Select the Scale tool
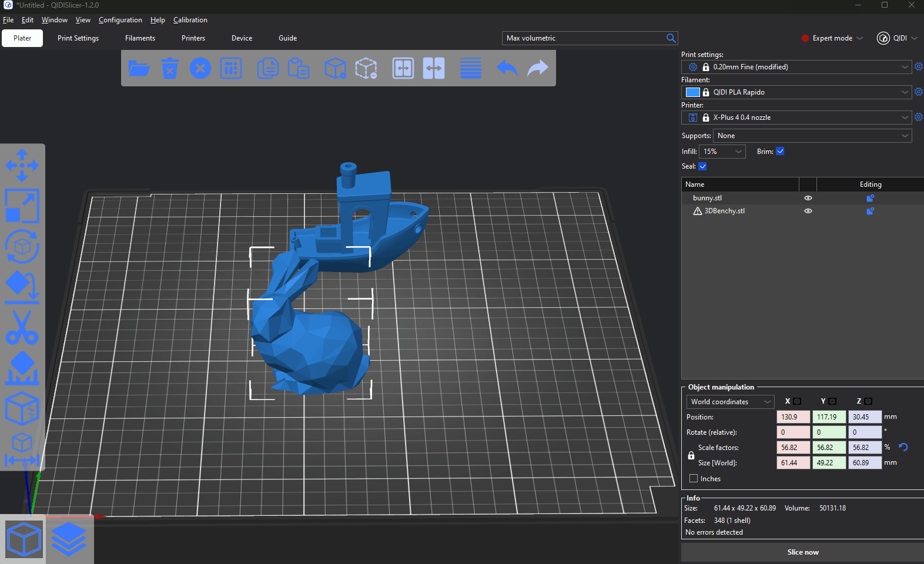The image size is (924, 564). coord(22,206)
